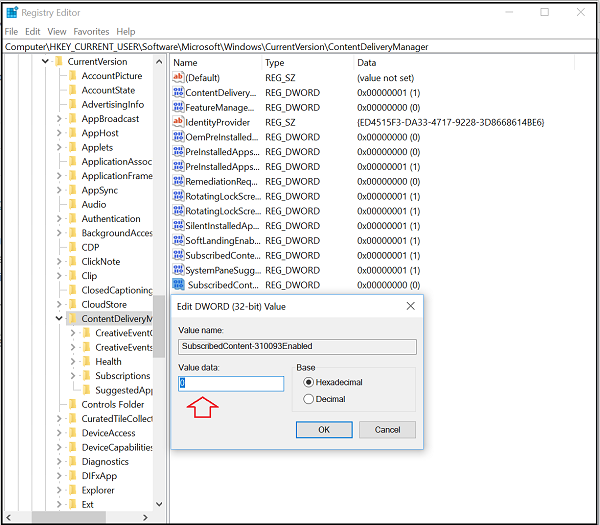The width and height of the screenshot is (600, 525).
Task: Click the AccountPicture folder icon
Action: [x=73, y=76]
